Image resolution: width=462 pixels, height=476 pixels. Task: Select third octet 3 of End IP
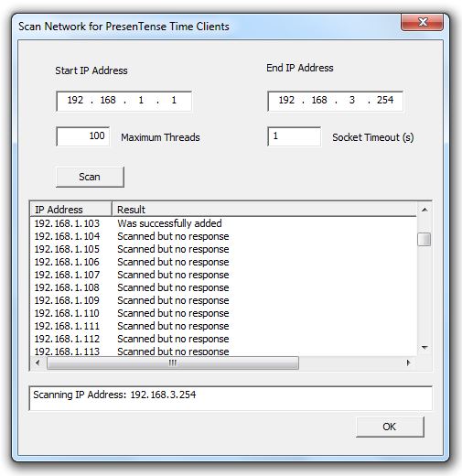pos(352,100)
